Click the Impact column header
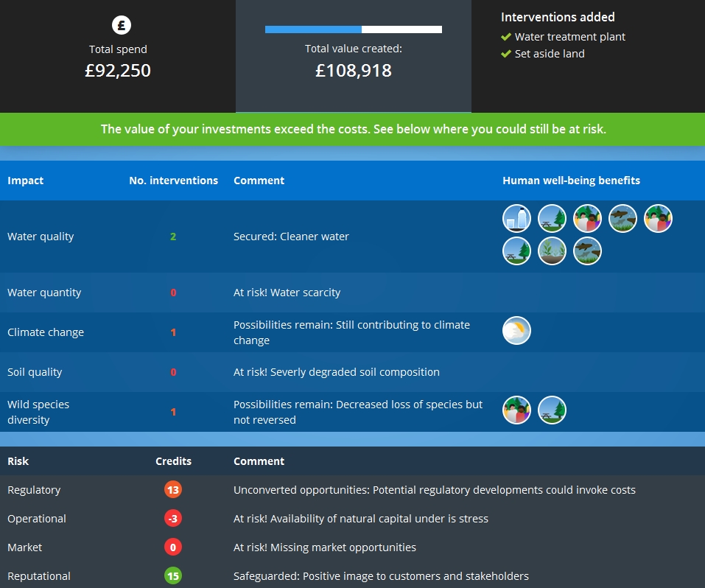The width and height of the screenshot is (705, 588). pyautogui.click(x=26, y=181)
